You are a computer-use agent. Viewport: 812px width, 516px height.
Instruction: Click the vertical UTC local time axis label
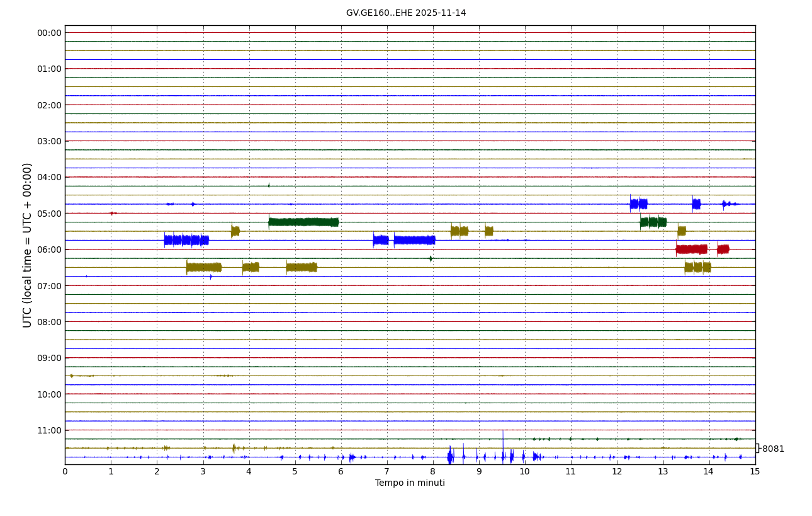(x=28, y=245)
